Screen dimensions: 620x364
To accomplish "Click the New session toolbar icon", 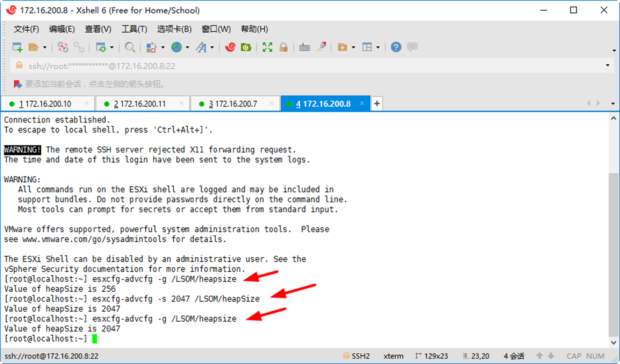I will pyautogui.click(x=18, y=47).
